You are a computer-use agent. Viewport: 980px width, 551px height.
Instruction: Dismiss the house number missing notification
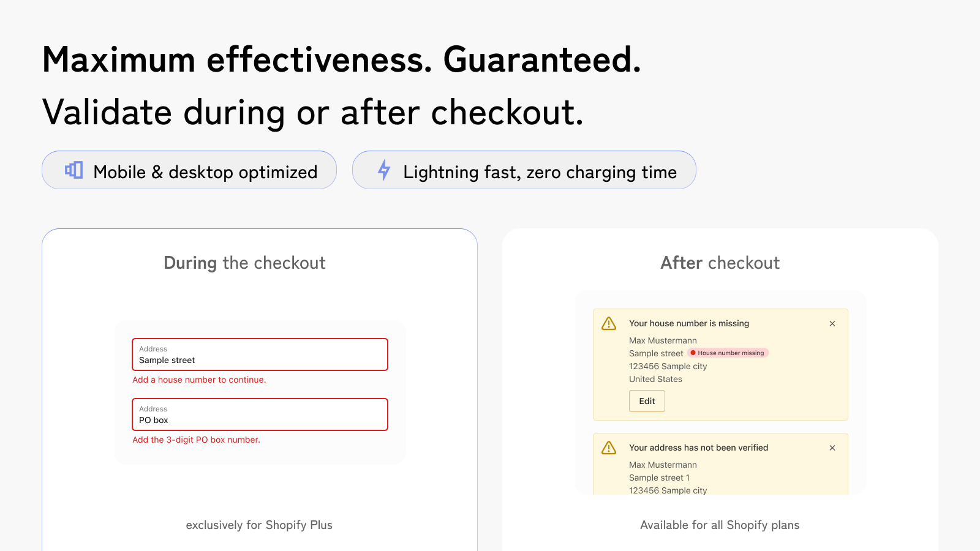point(832,323)
